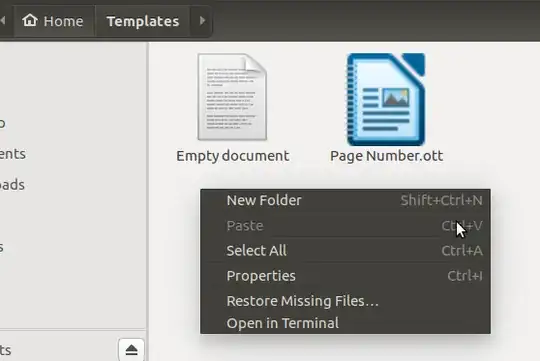
Task: Click the Templates breadcrumb button
Action: (x=143, y=21)
